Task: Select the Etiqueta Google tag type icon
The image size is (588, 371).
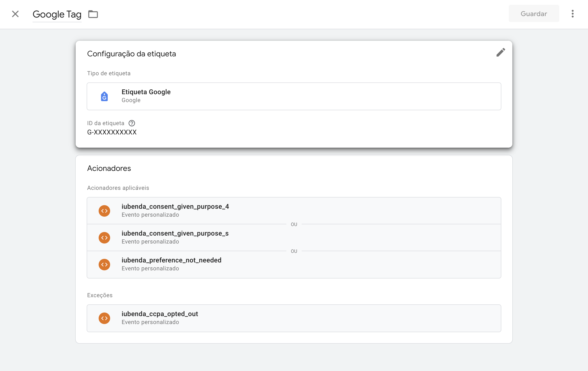Action: pos(104,96)
